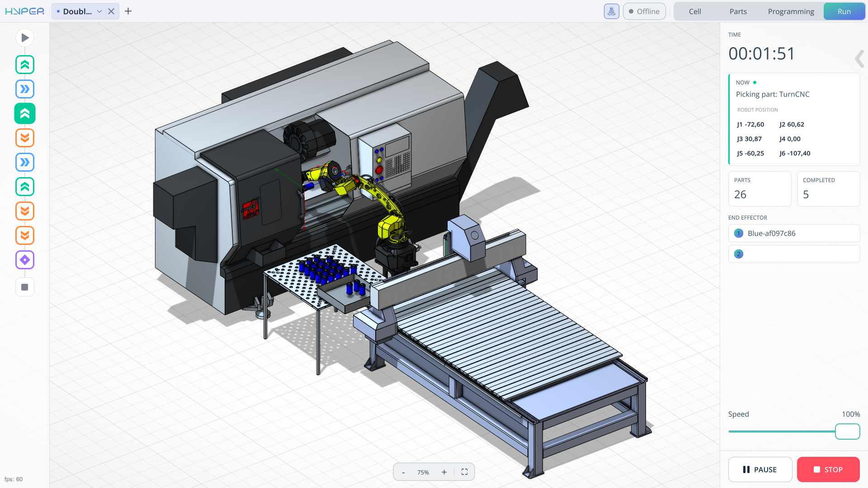The height and width of the screenshot is (488, 868).
Task: Click the 00:01:51 elapsed time readout
Action: click(761, 54)
